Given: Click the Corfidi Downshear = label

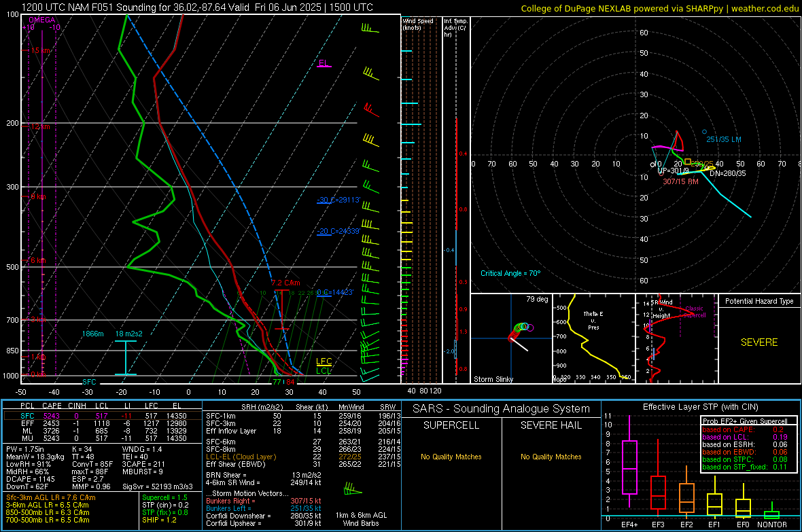Looking at the screenshot, I should (x=236, y=516).
